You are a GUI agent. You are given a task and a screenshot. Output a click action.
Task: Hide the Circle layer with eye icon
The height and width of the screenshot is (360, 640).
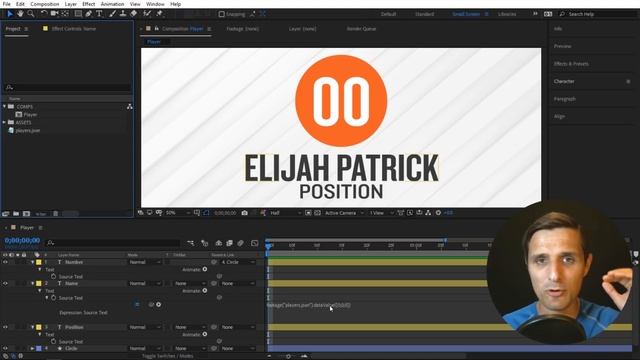[x=5, y=349]
